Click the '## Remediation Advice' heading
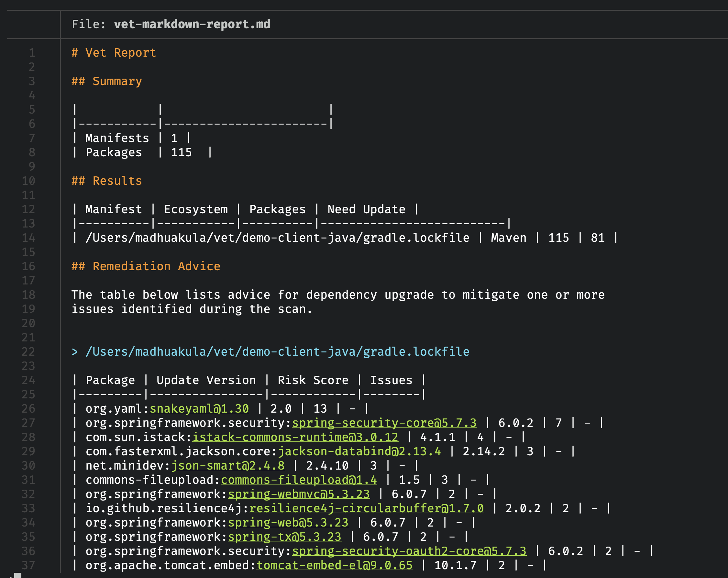The image size is (728, 578). (146, 267)
